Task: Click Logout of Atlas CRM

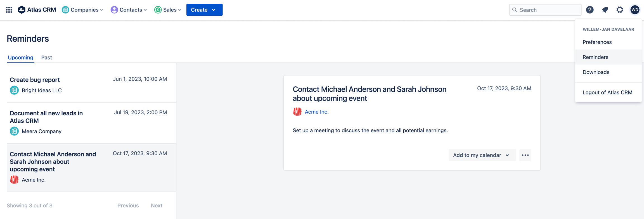Action: pyautogui.click(x=607, y=92)
